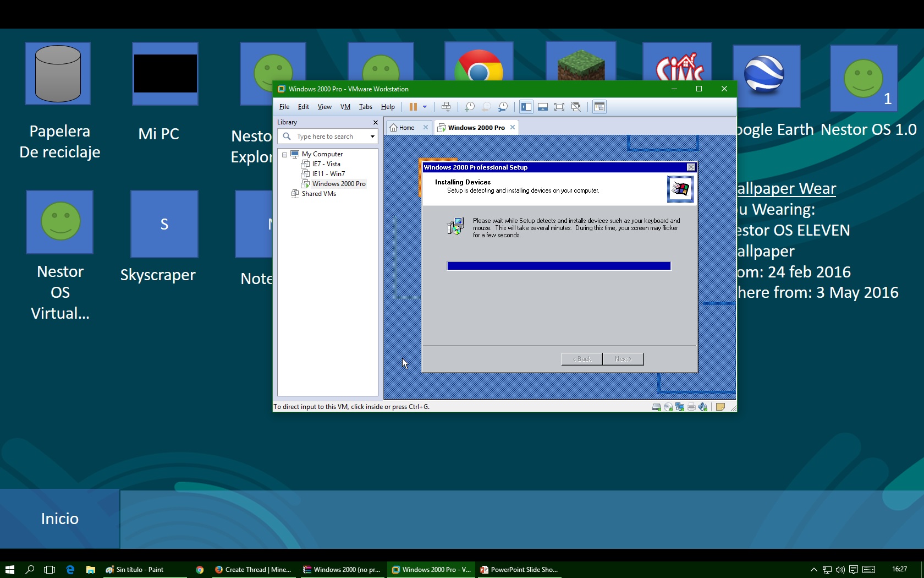Toggle the thumbnail bar icon

point(543,107)
